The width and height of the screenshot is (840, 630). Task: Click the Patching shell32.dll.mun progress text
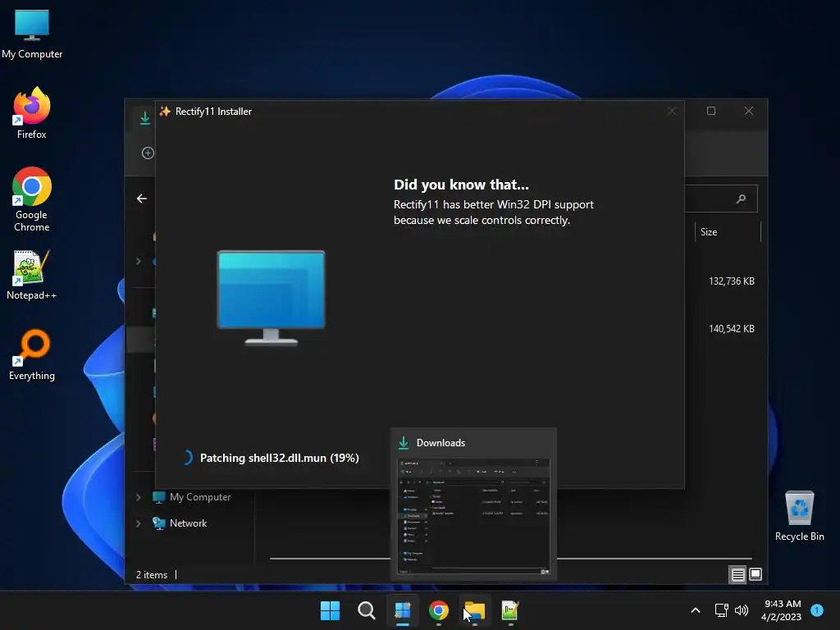pos(279,458)
